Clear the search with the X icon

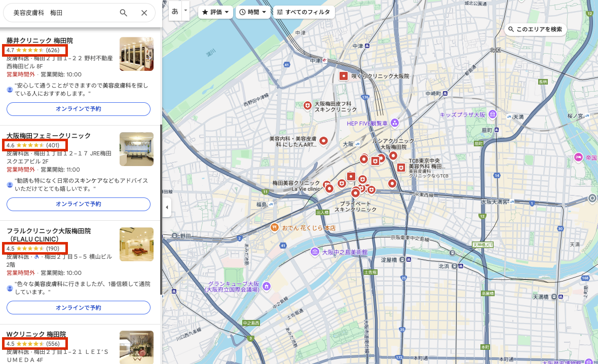click(144, 13)
